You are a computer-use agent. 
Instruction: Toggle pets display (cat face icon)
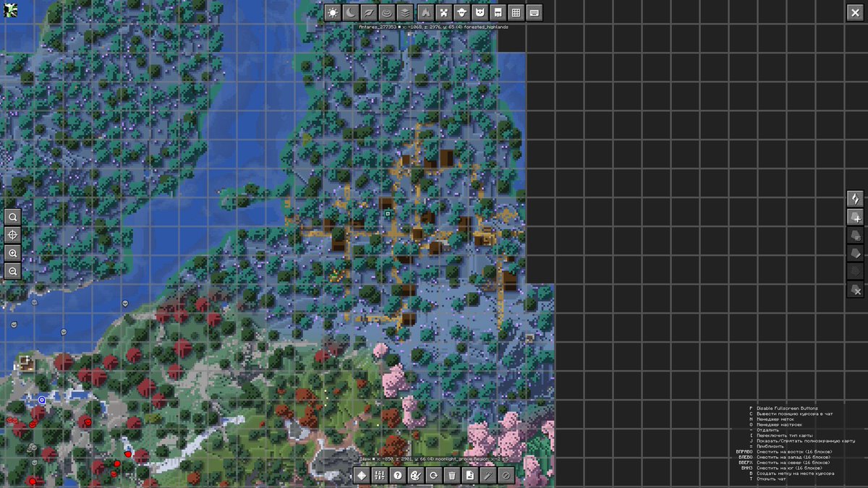tap(480, 12)
